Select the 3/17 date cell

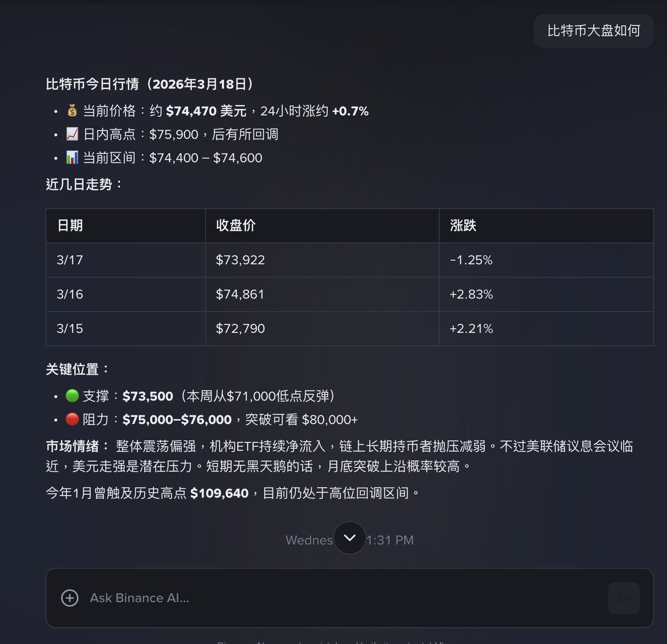(70, 260)
